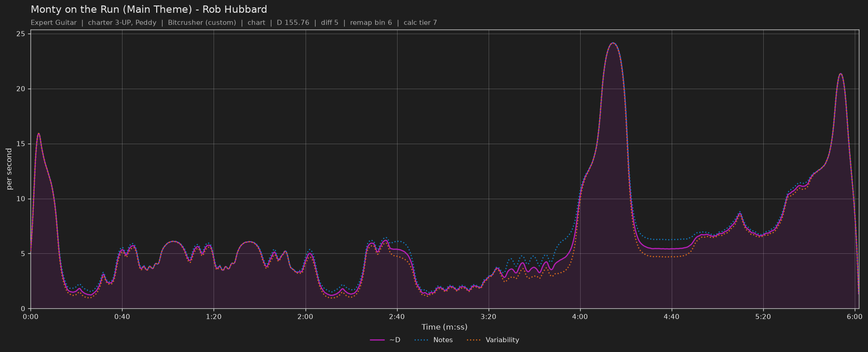Viewport: 868px width, 352px height.
Task: Click the "Time (m:ss)" x-axis label
Action: (x=444, y=327)
